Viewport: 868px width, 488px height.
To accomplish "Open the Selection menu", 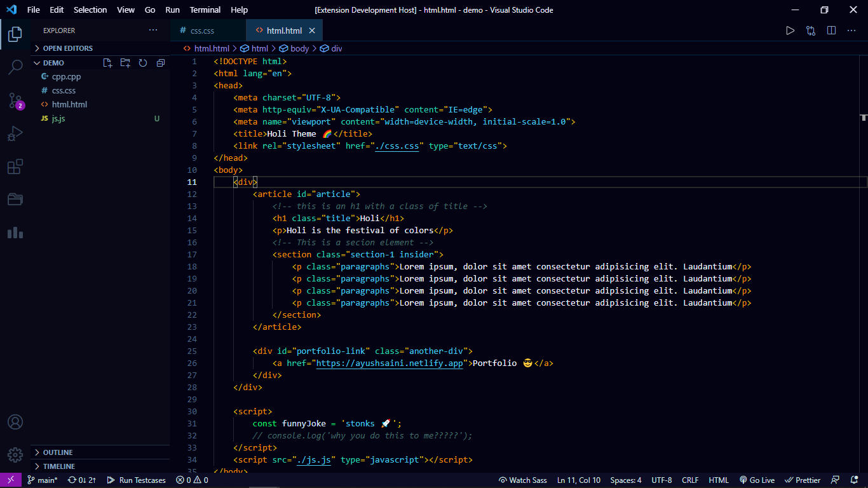I will pyautogui.click(x=90, y=10).
